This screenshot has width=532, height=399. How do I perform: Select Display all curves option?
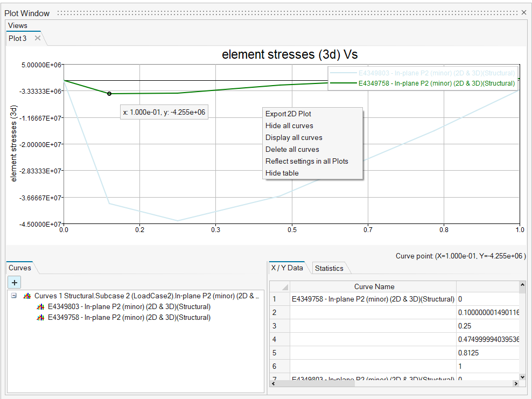(x=293, y=137)
